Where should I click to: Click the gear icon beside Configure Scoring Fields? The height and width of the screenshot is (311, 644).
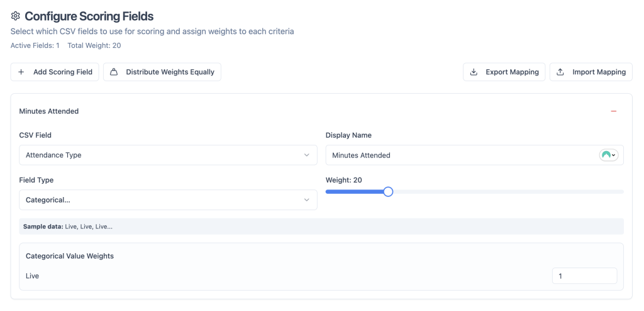16,16
